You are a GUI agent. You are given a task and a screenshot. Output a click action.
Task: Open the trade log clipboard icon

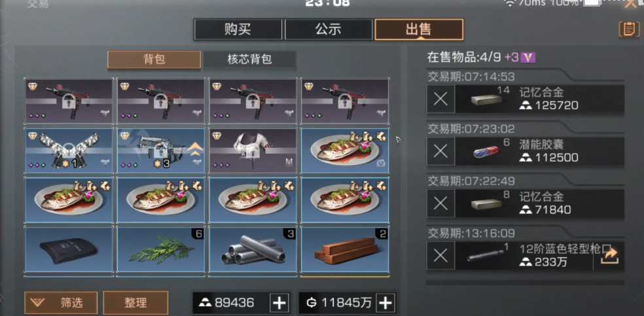click(629, 29)
